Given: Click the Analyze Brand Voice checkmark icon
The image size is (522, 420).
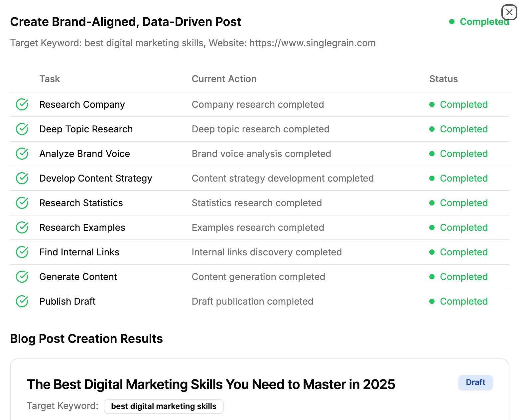Looking at the screenshot, I should (22, 154).
